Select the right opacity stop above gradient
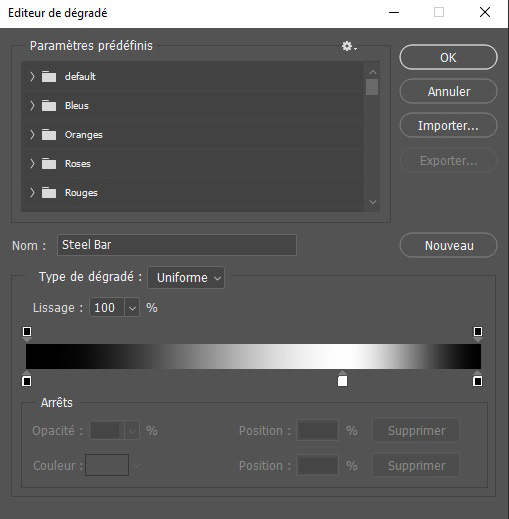Screen dimensions: 509x519 [478, 334]
